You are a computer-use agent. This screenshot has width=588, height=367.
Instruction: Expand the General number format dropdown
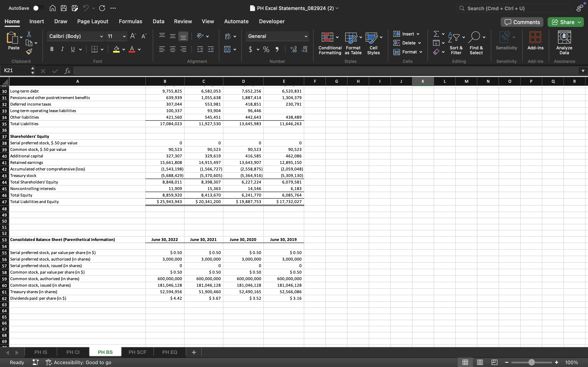[x=306, y=36]
